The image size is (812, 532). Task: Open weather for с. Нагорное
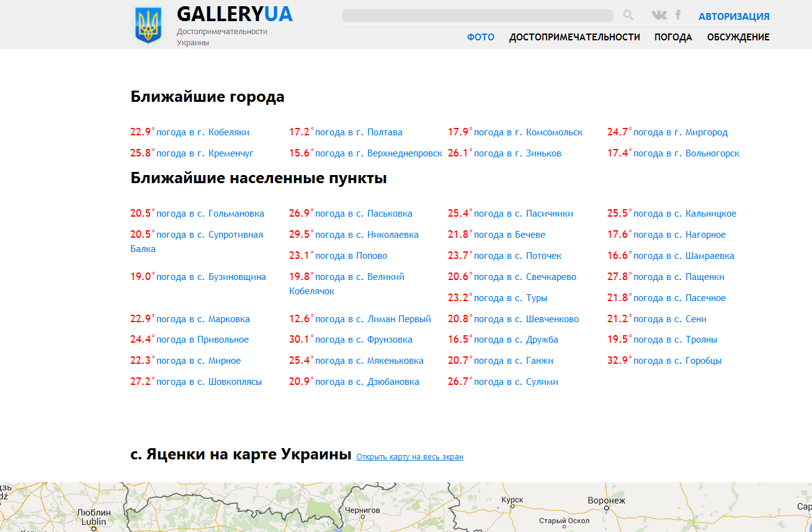(679, 235)
